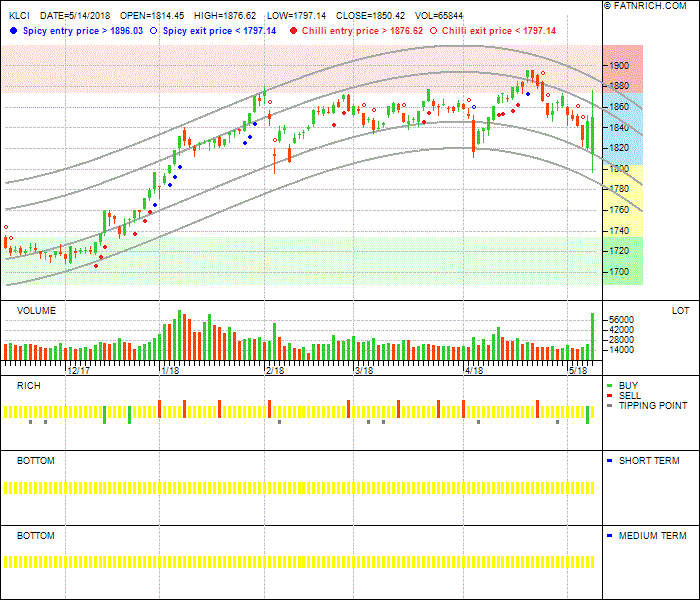Screen dimensions: 700x600
Task: Click the blue SHORT TERM legend marker
Action: (x=610, y=461)
